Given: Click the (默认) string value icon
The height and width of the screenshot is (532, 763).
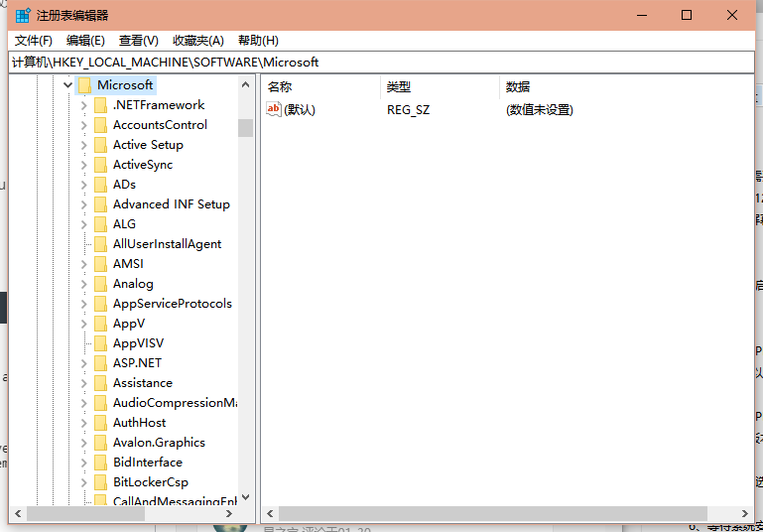Looking at the screenshot, I should point(274,109).
